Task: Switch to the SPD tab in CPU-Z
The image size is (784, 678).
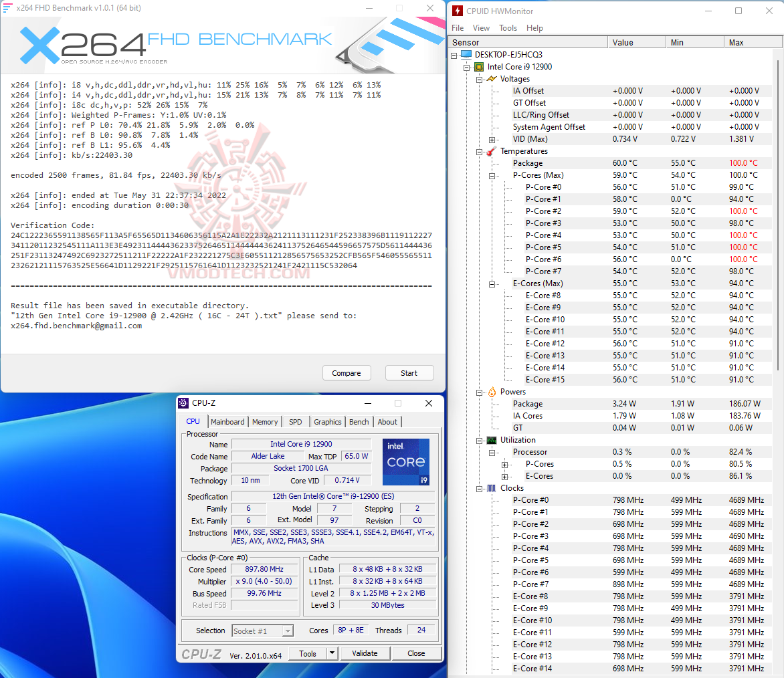Action: [x=295, y=422]
